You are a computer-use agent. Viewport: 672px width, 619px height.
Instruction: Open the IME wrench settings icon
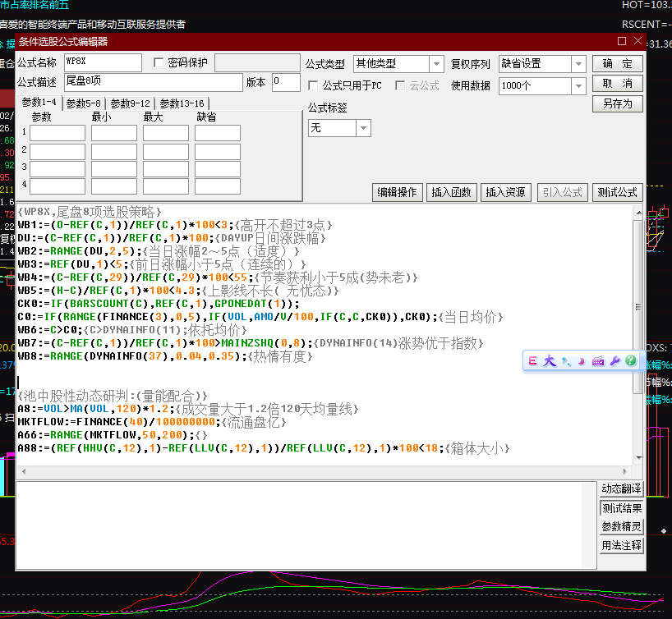[x=615, y=361]
